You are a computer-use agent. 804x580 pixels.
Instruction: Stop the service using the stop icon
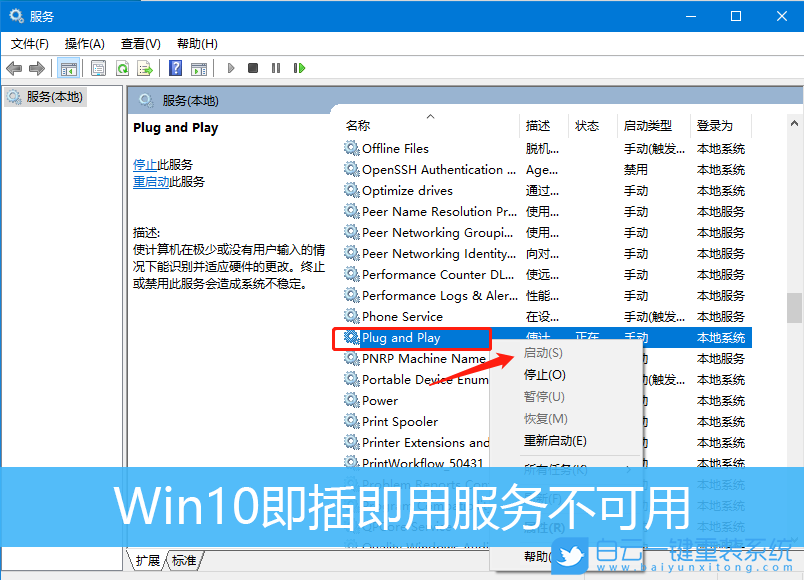[x=254, y=68]
